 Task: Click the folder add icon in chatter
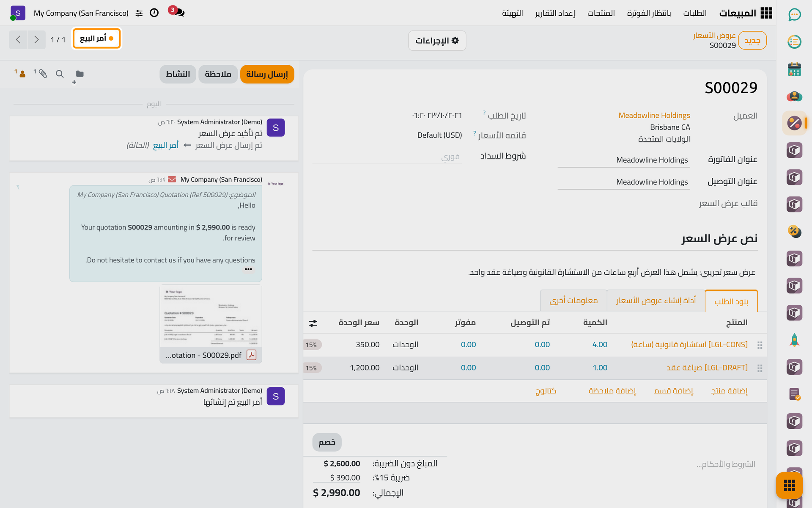pos(79,75)
